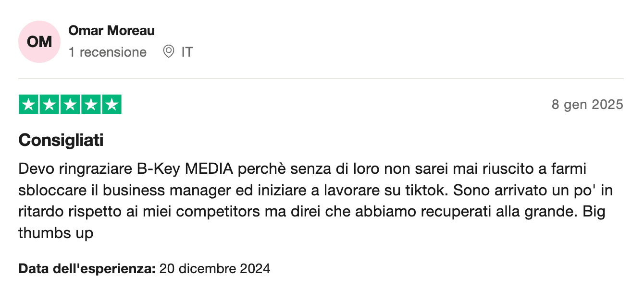Click the fourth green rating star
The width and height of the screenshot is (644, 288).
pyautogui.click(x=91, y=105)
